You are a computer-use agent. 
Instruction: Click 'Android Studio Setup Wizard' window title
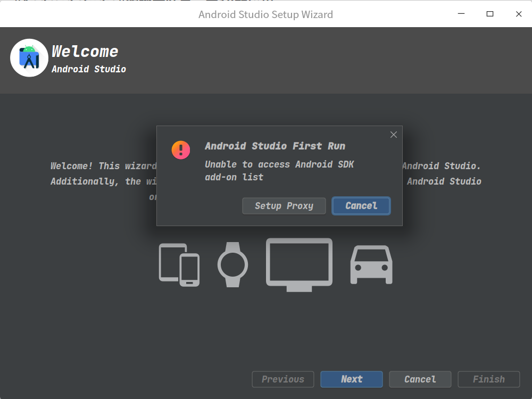coord(265,14)
